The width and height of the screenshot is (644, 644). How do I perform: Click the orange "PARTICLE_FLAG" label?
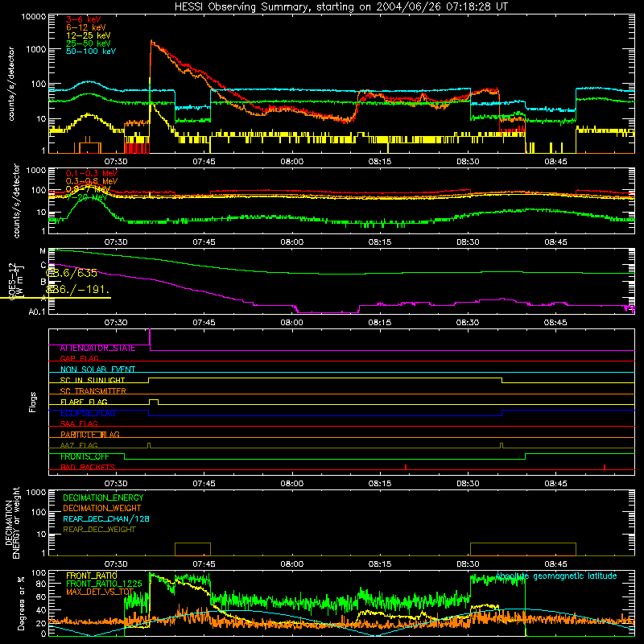pos(90,435)
